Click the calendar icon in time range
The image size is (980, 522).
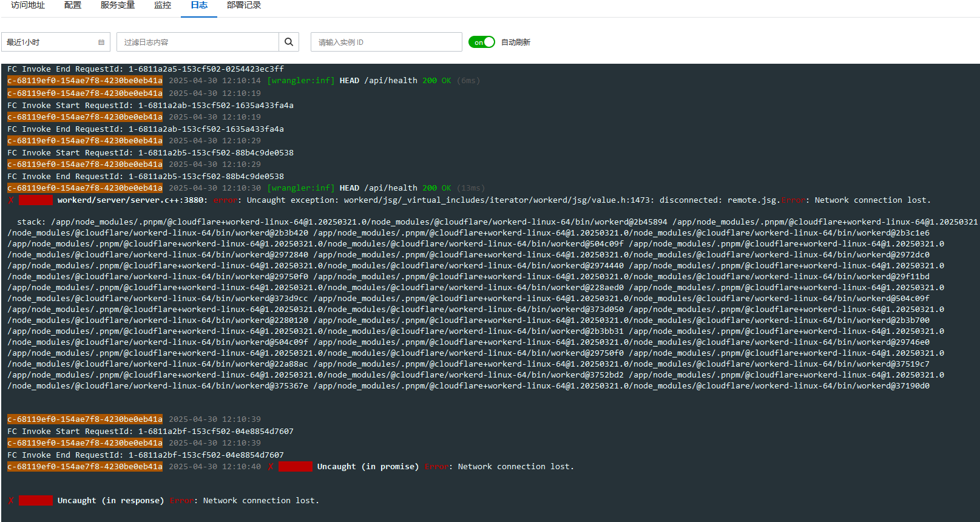click(x=101, y=42)
